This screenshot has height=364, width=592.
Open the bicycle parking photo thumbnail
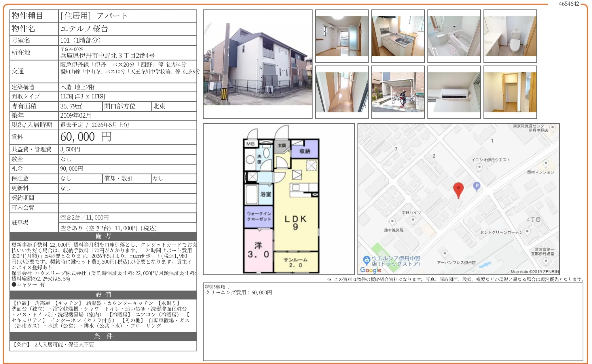(398, 92)
